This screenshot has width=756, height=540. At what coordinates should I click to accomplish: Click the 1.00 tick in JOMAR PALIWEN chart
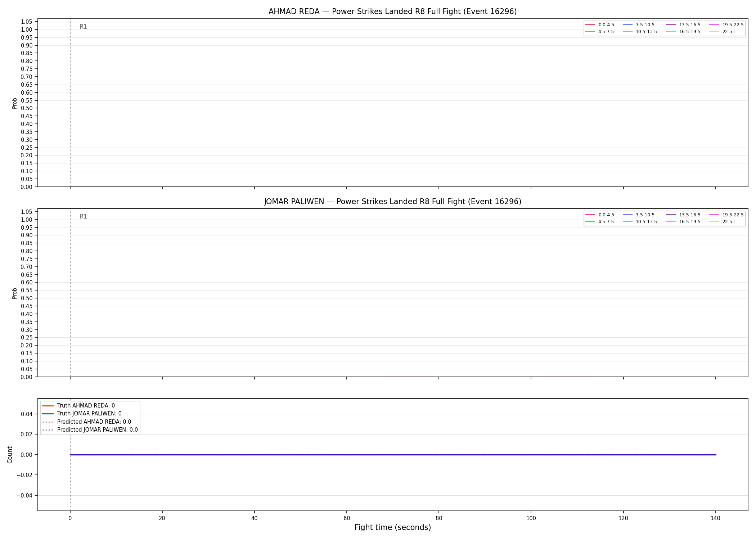[27, 220]
